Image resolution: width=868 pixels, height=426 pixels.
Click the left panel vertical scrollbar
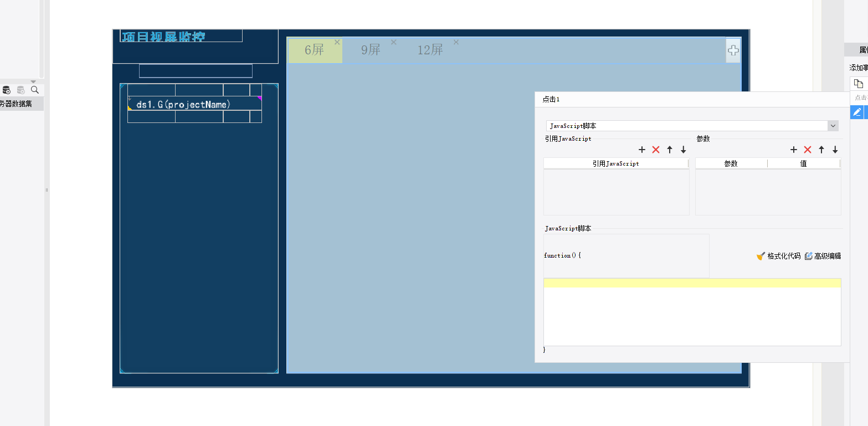point(42,39)
